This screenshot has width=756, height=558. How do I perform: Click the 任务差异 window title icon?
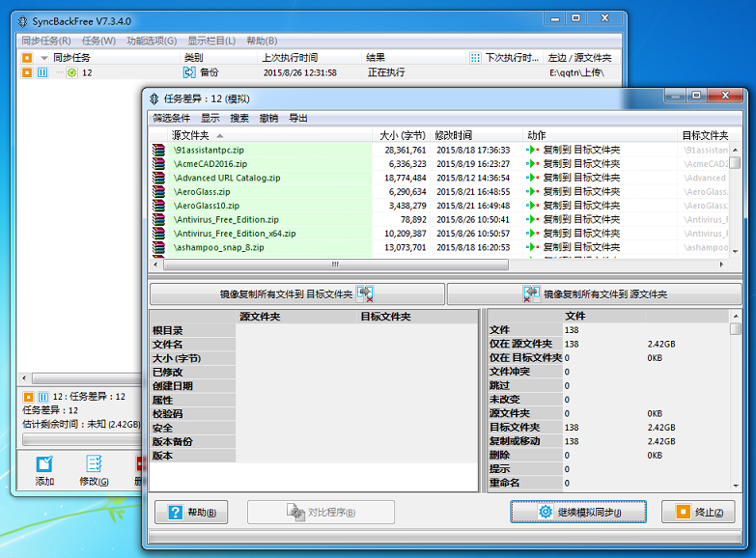click(x=154, y=98)
